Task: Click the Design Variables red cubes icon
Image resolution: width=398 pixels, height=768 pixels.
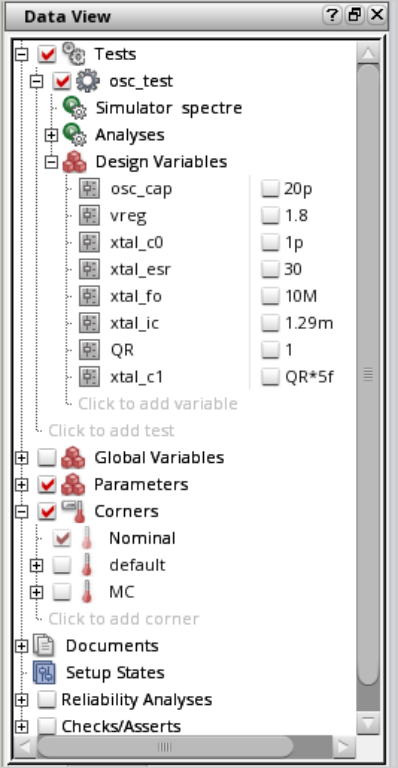Action: [x=75, y=162]
